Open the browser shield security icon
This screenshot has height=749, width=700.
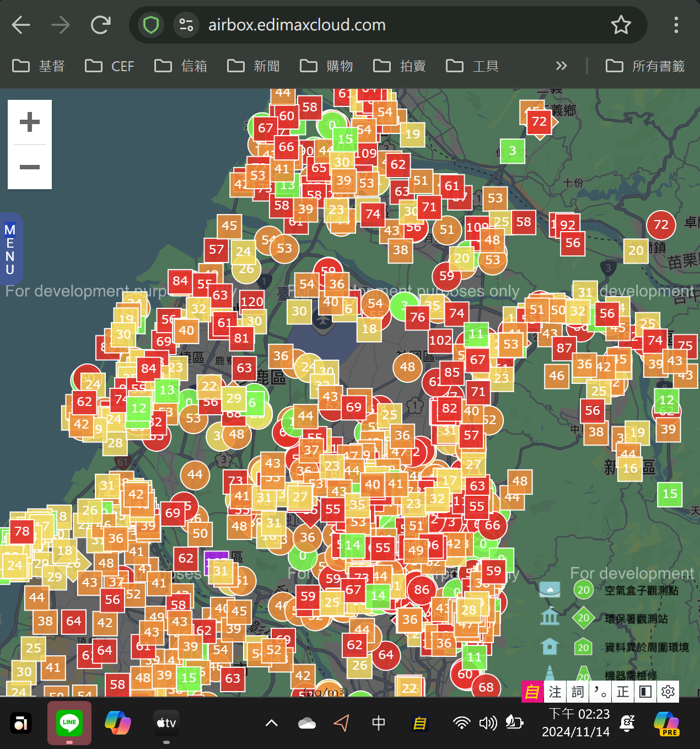pyautogui.click(x=151, y=25)
